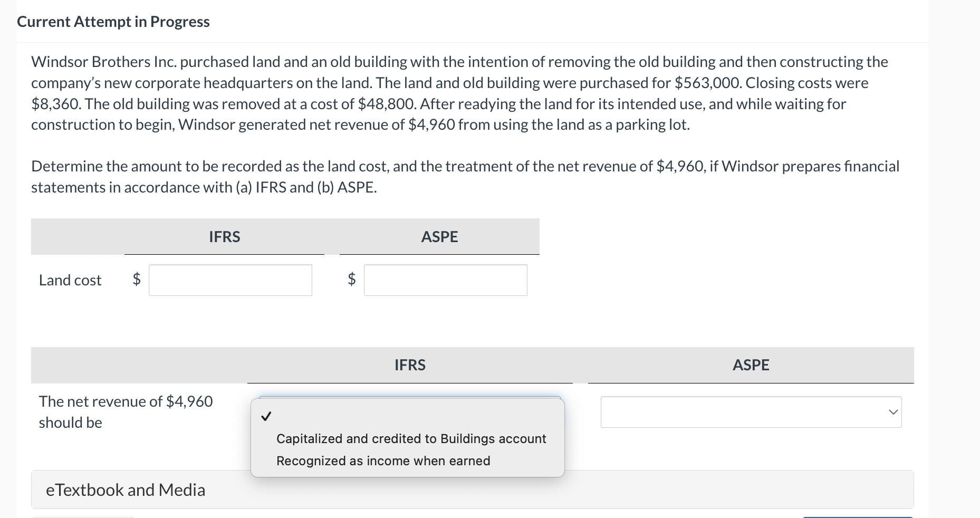Click the 'net revenue of $4,960 should be' label

click(126, 411)
